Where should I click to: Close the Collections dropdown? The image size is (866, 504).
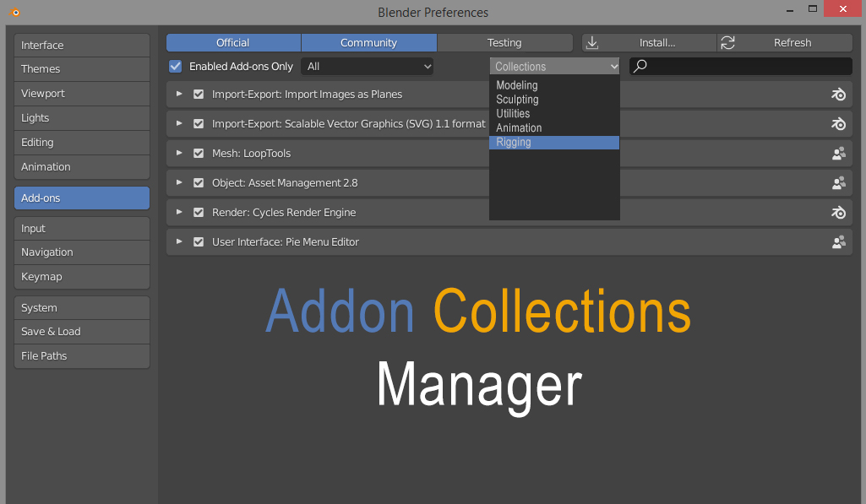(x=554, y=66)
